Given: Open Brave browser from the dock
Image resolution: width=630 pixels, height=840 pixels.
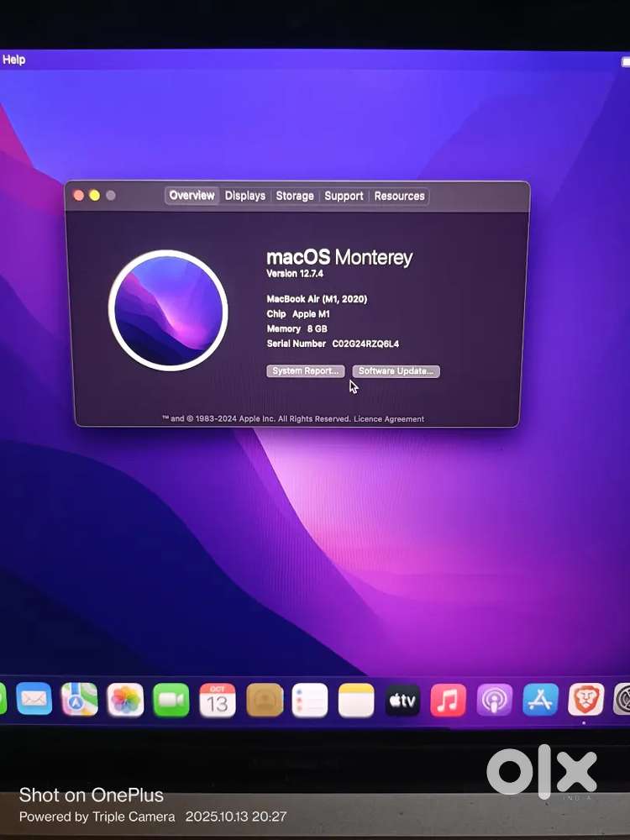Looking at the screenshot, I should pyautogui.click(x=586, y=699).
